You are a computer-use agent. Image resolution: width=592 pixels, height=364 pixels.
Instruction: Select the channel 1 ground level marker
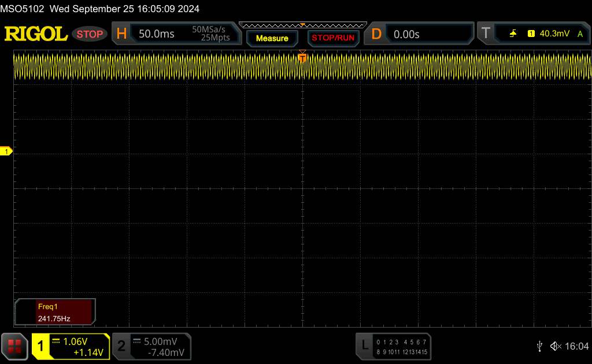tap(7, 151)
